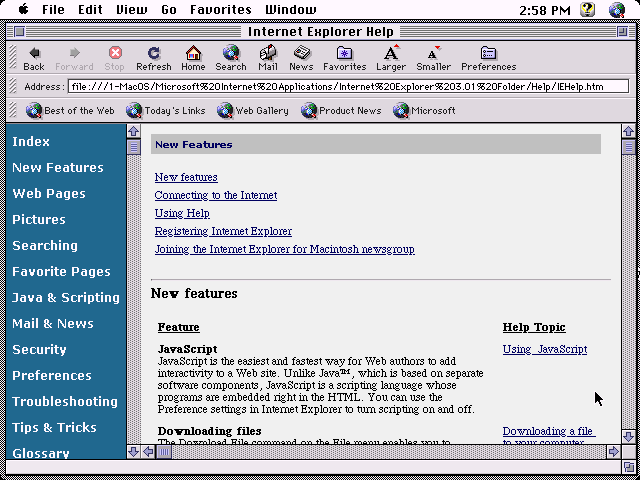Viewport: 640px width, 480px height.
Task: Click the Back toolbar button
Action: [x=34, y=59]
